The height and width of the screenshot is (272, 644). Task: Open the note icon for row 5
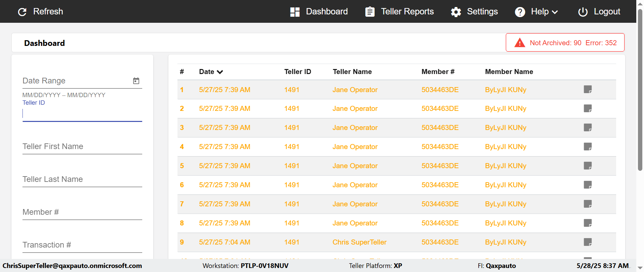(588, 166)
